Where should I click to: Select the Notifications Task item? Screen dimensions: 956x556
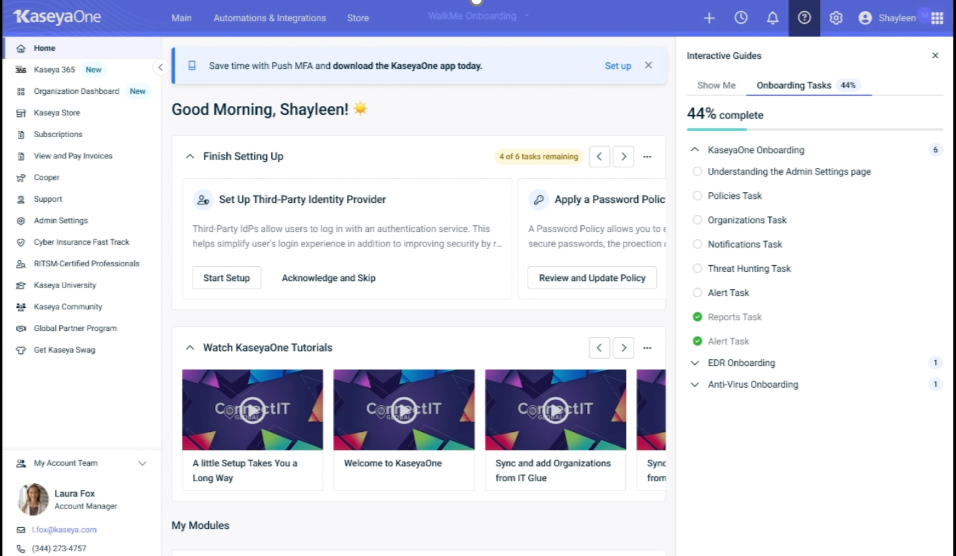click(744, 244)
